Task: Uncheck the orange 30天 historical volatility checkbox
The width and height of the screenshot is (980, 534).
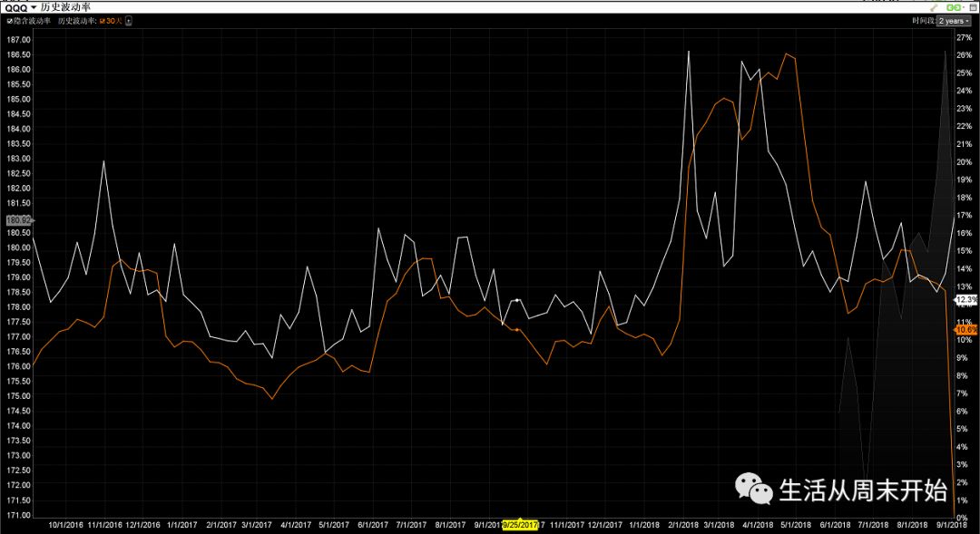Action: pos(103,21)
